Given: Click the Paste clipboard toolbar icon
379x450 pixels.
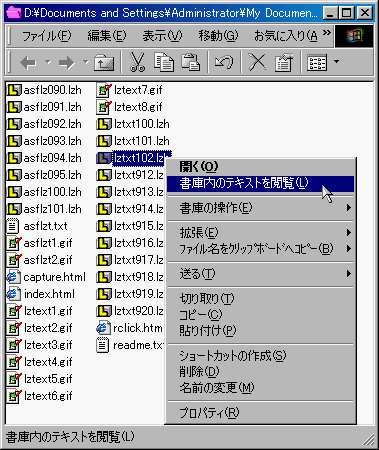Looking at the screenshot, I should click(x=190, y=62).
